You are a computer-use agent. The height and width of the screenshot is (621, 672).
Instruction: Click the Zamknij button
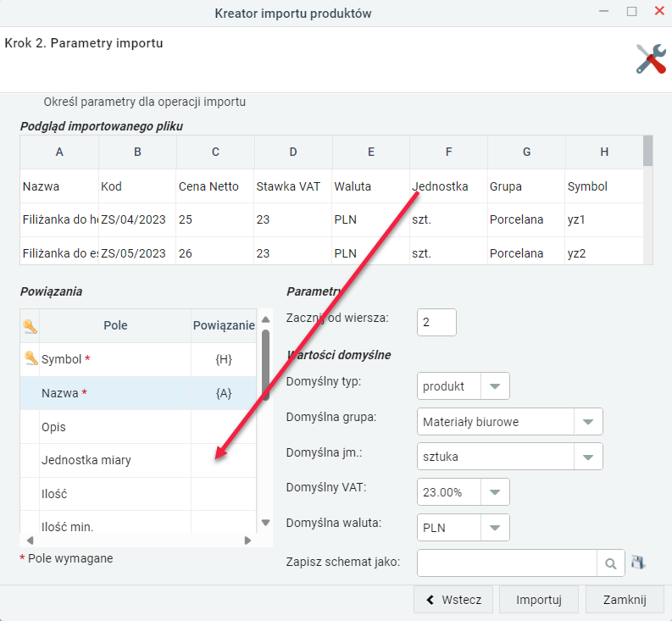tap(625, 600)
